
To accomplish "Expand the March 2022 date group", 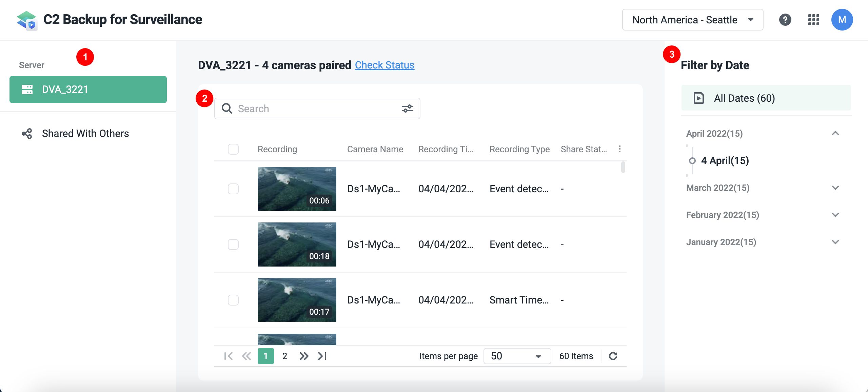I will click(836, 188).
